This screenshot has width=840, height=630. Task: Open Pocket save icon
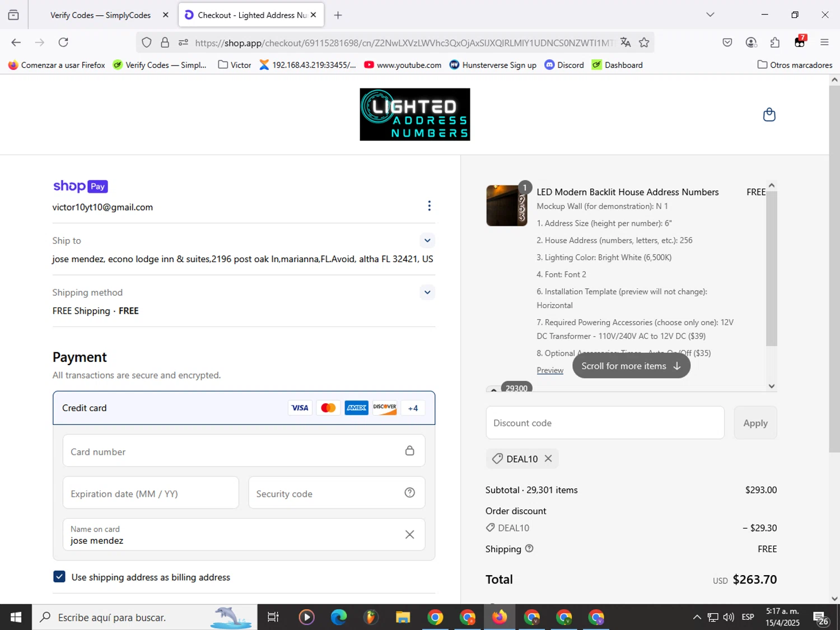[727, 43]
